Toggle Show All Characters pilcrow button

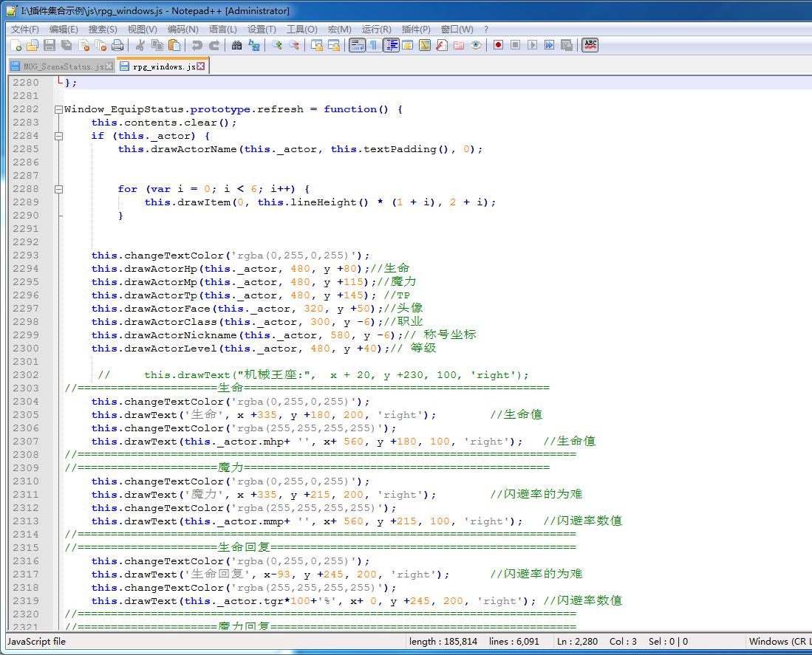[373, 46]
